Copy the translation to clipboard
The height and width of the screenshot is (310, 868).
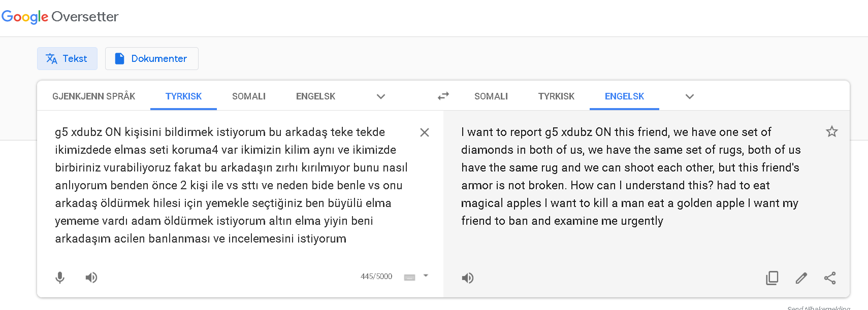click(x=772, y=278)
